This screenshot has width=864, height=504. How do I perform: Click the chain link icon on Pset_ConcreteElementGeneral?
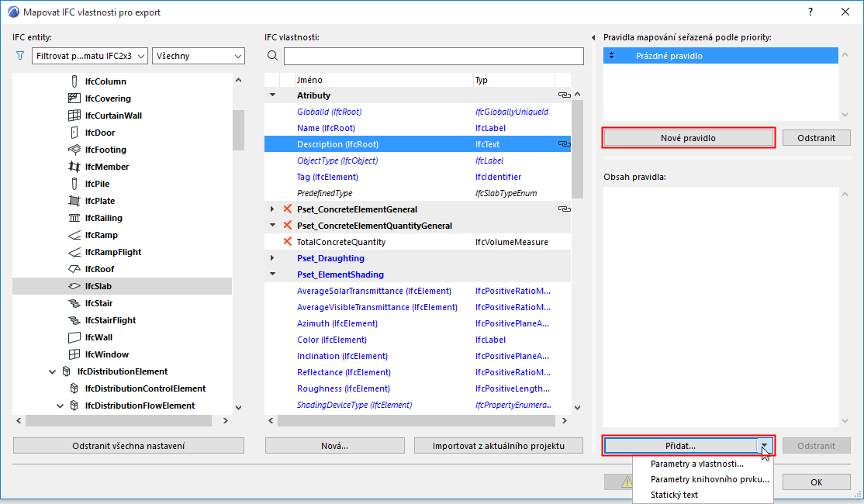point(564,209)
